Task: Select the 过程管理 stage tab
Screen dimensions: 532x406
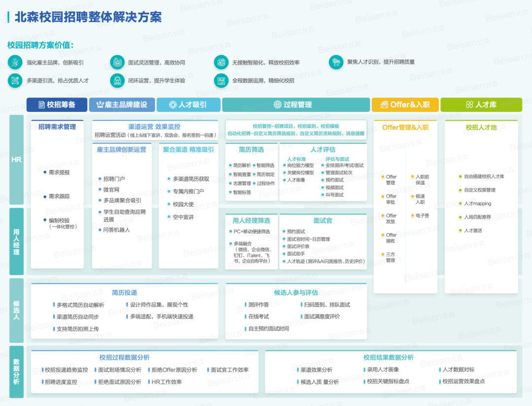Action: [296, 105]
